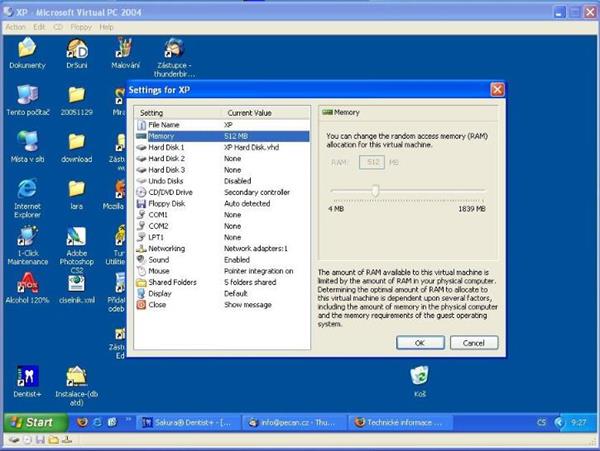Switch to Sakura Dentist+ taskbar window
Viewport: 600px width, 451px height.
188,423
